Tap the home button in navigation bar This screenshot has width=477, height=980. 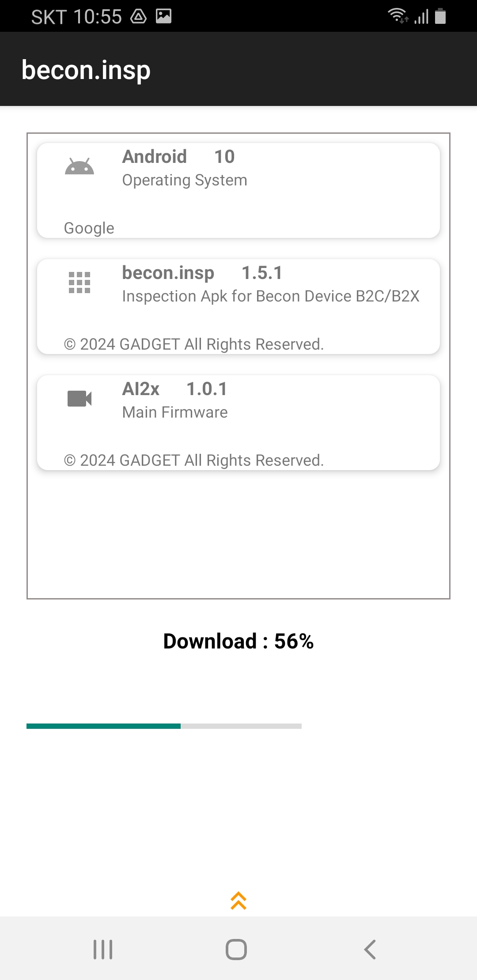coord(236,949)
